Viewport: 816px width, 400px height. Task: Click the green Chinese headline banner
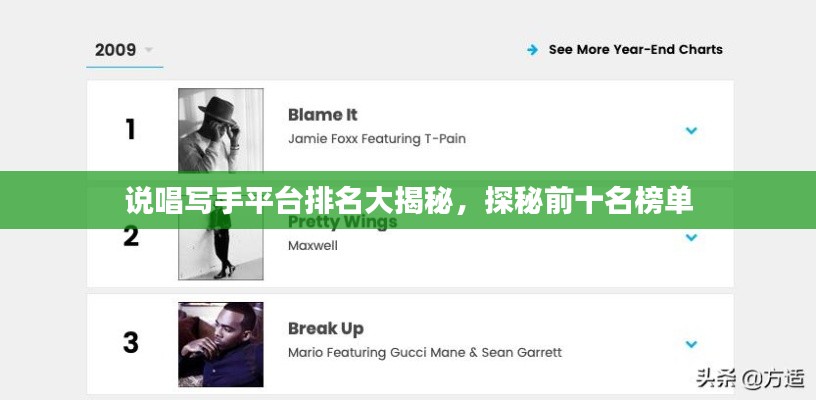(x=408, y=200)
